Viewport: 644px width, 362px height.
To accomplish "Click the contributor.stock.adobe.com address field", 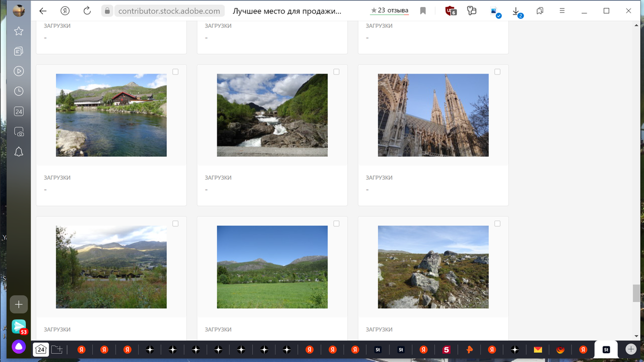I will pyautogui.click(x=169, y=11).
